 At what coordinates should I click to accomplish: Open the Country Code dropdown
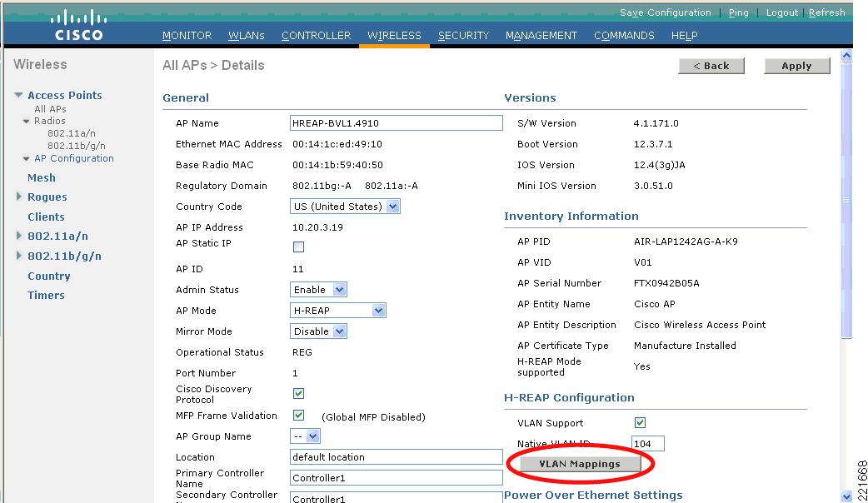(x=345, y=207)
